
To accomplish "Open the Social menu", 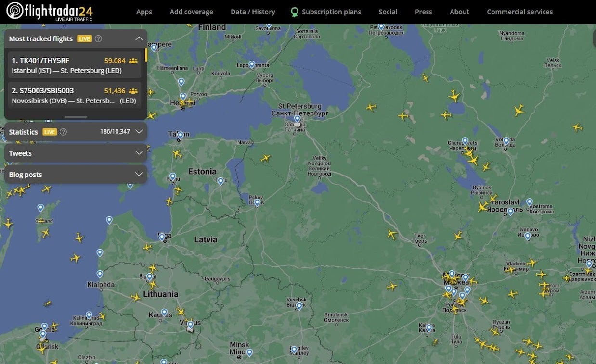I will pos(388,12).
